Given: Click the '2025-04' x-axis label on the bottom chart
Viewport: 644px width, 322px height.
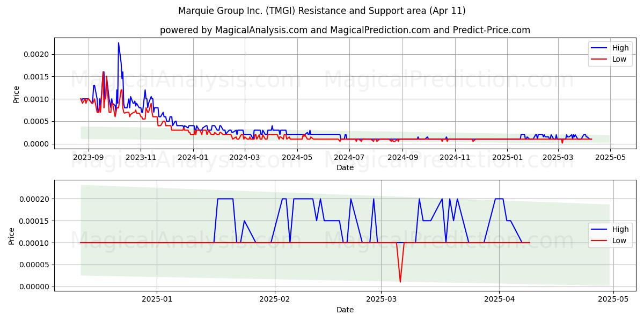Looking at the screenshot, I should pos(499,299).
